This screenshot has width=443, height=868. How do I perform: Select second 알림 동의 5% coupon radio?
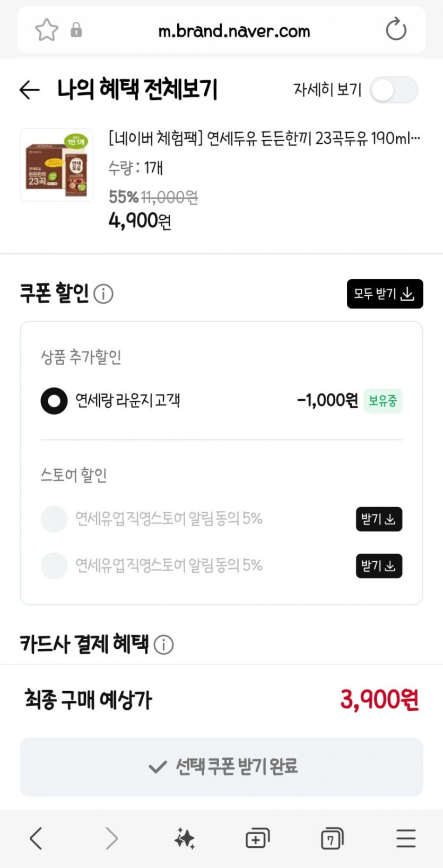point(54,565)
